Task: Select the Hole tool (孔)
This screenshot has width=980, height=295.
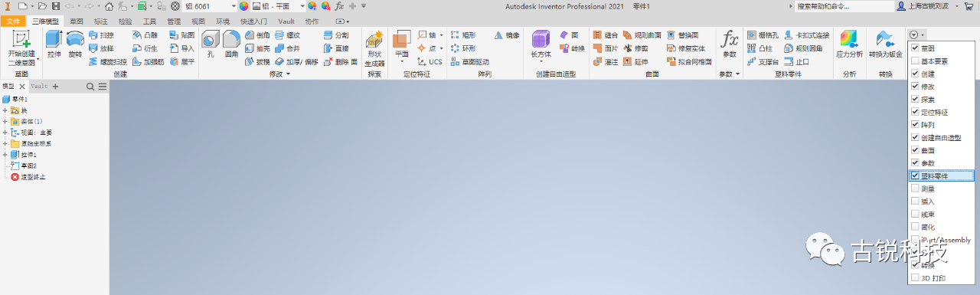Action: 210,44
